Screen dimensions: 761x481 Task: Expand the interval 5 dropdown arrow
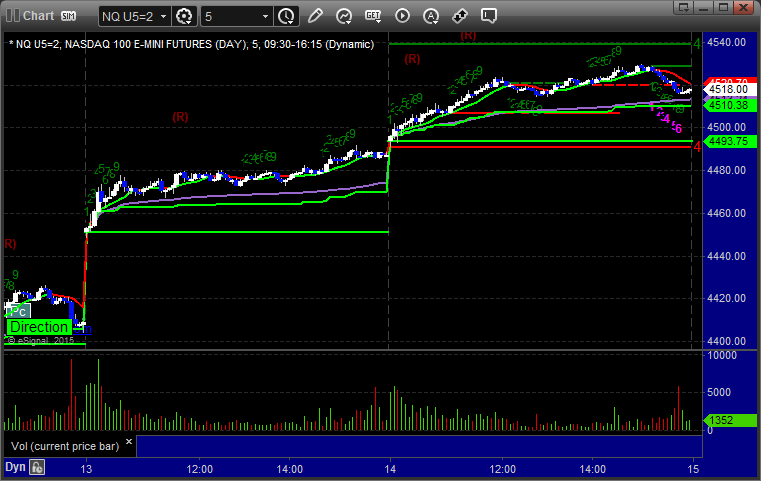point(265,17)
